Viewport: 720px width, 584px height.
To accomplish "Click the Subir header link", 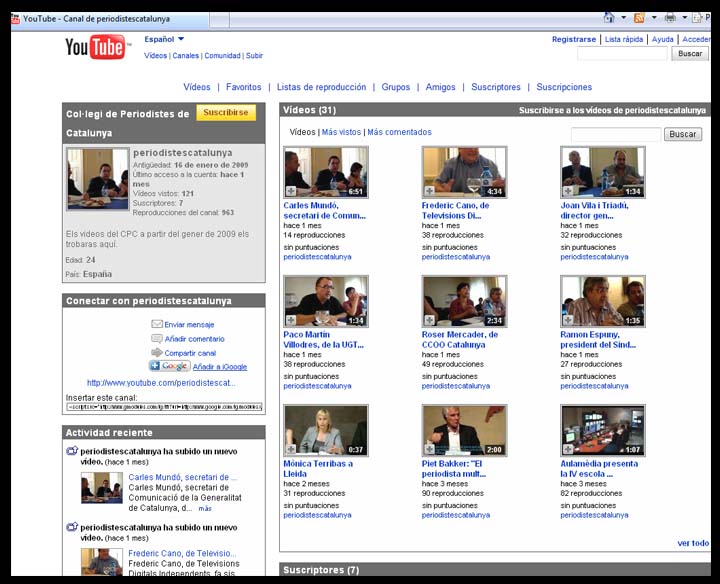I will 254,56.
